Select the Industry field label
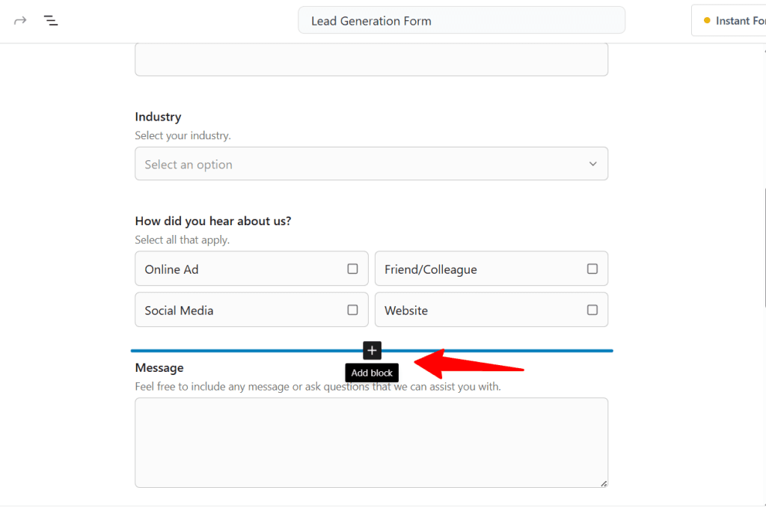The height and width of the screenshot is (532, 766). (x=158, y=117)
